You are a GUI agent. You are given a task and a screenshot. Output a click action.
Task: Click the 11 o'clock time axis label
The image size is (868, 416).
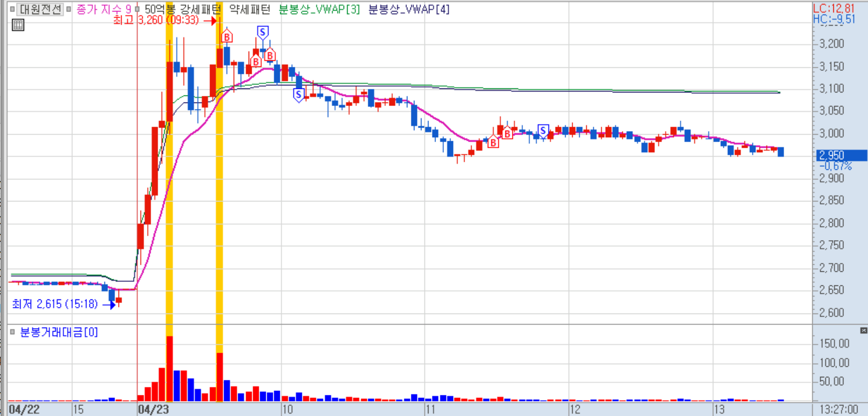click(x=430, y=409)
